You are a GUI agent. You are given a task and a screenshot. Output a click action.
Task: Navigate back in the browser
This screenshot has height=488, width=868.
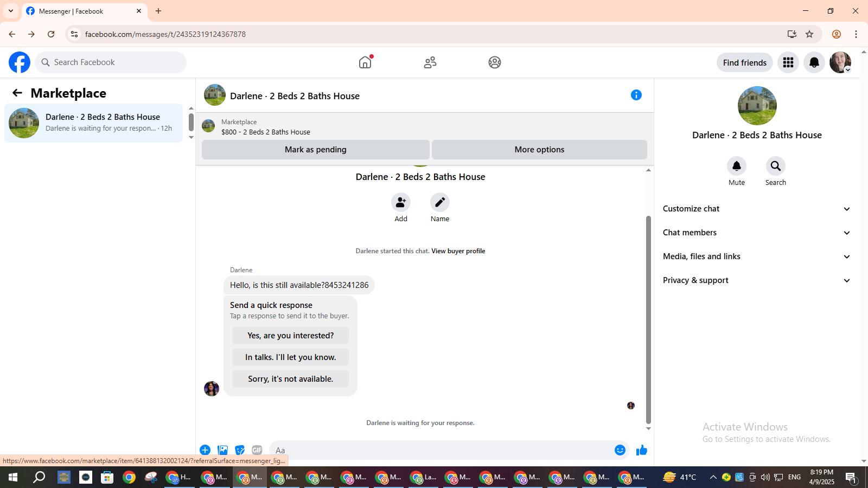click(12, 34)
